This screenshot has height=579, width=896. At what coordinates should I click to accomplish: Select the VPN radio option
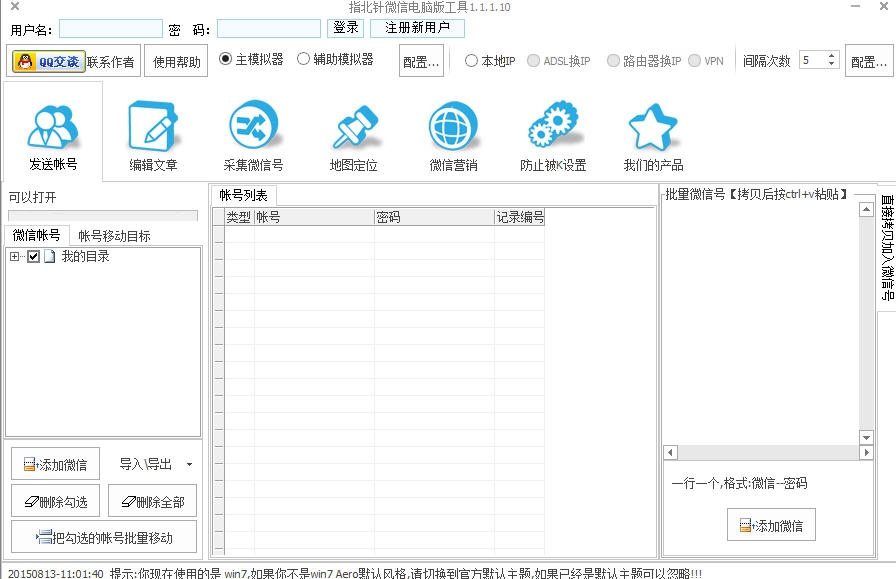coord(694,61)
